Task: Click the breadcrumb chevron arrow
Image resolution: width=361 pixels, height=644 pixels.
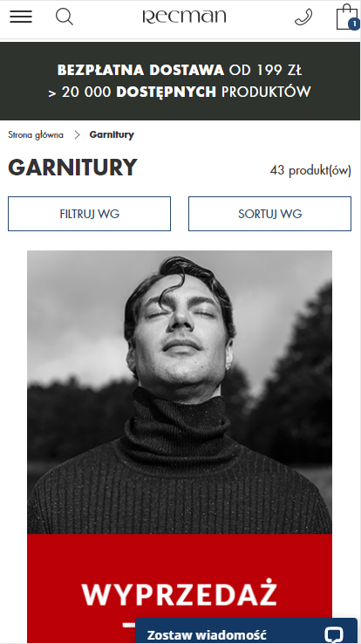Action: pyautogui.click(x=77, y=134)
